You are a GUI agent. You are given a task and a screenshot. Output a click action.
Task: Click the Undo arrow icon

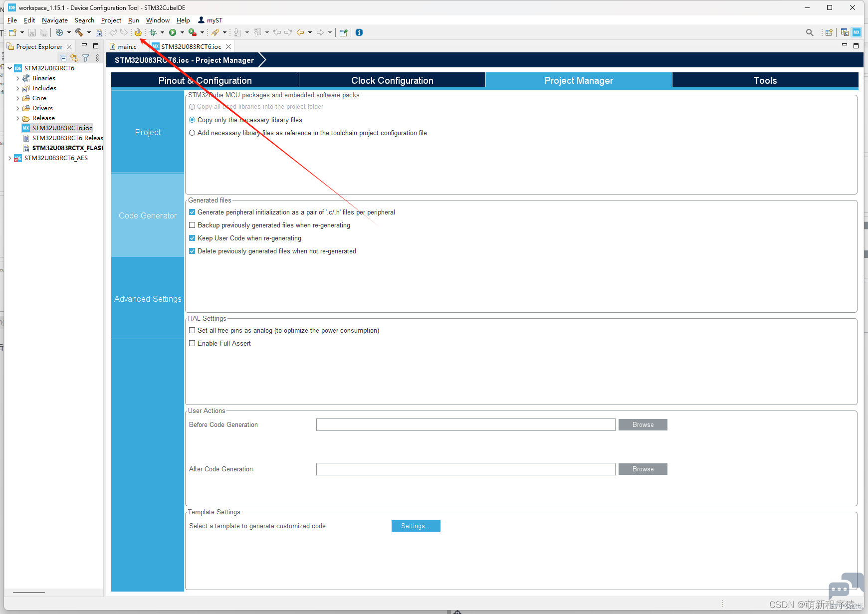click(x=113, y=32)
